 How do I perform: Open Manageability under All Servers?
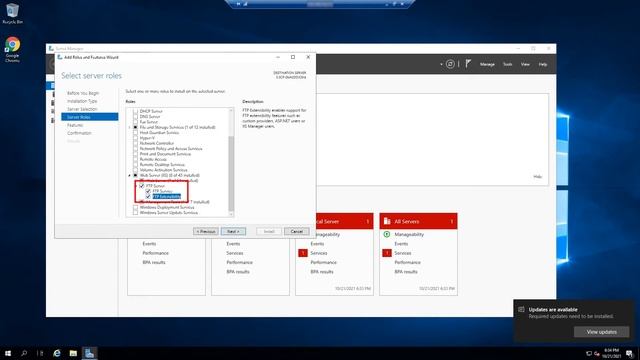tap(409, 234)
